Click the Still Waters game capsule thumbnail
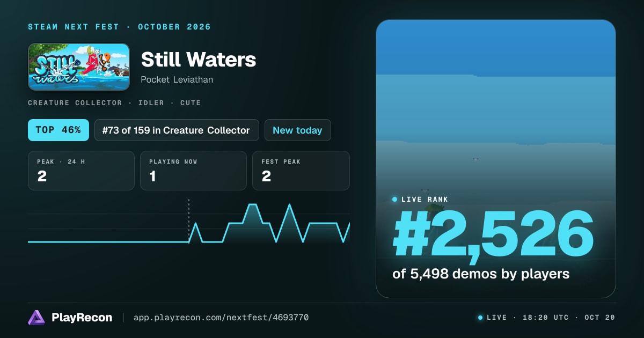Viewport: 644px width, 338px height. tap(79, 67)
